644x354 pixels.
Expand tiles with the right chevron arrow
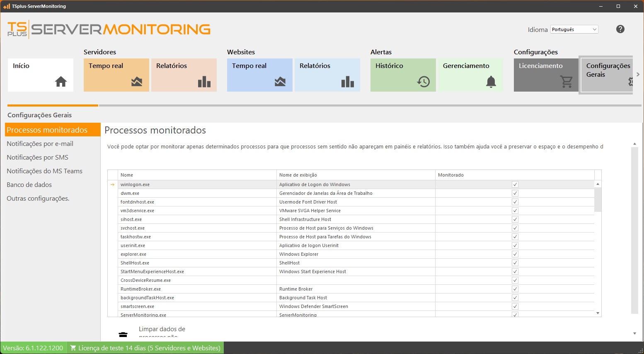point(638,75)
